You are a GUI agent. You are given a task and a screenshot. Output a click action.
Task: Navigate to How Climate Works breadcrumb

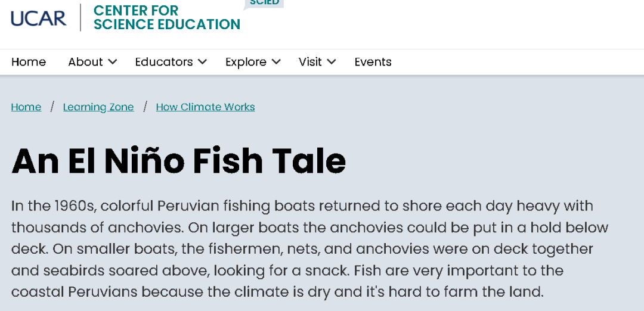(205, 107)
